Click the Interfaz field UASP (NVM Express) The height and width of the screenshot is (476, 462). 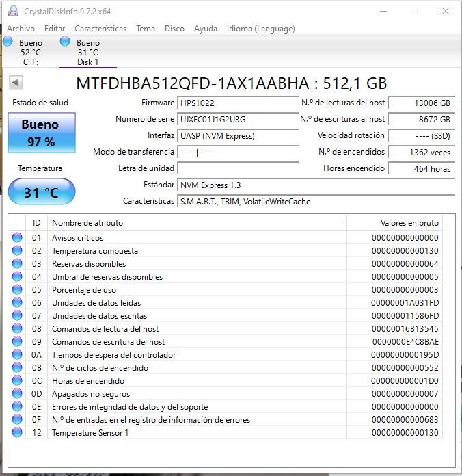point(238,135)
